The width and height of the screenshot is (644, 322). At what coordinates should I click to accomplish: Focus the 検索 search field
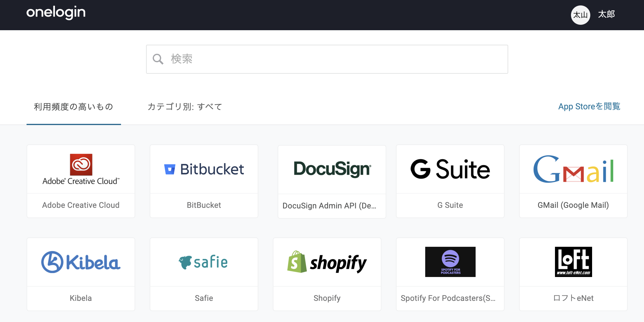click(x=327, y=59)
